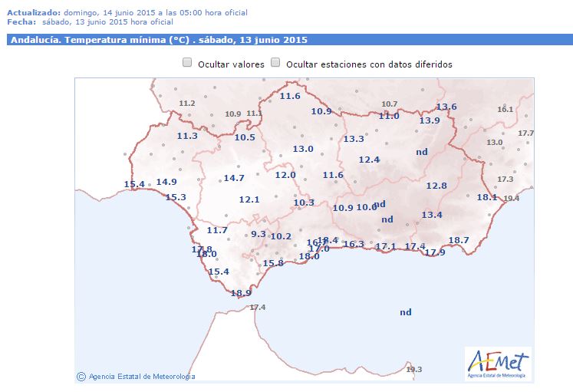Image resolution: width=573 pixels, height=392 pixels.
Task: Check the 'Ocultar valores' checkbox
Action: point(187,64)
